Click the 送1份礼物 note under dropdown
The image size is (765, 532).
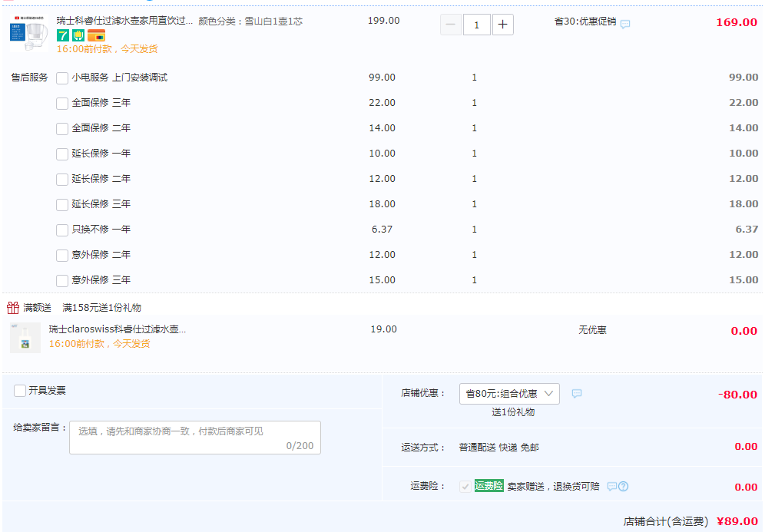coord(513,412)
